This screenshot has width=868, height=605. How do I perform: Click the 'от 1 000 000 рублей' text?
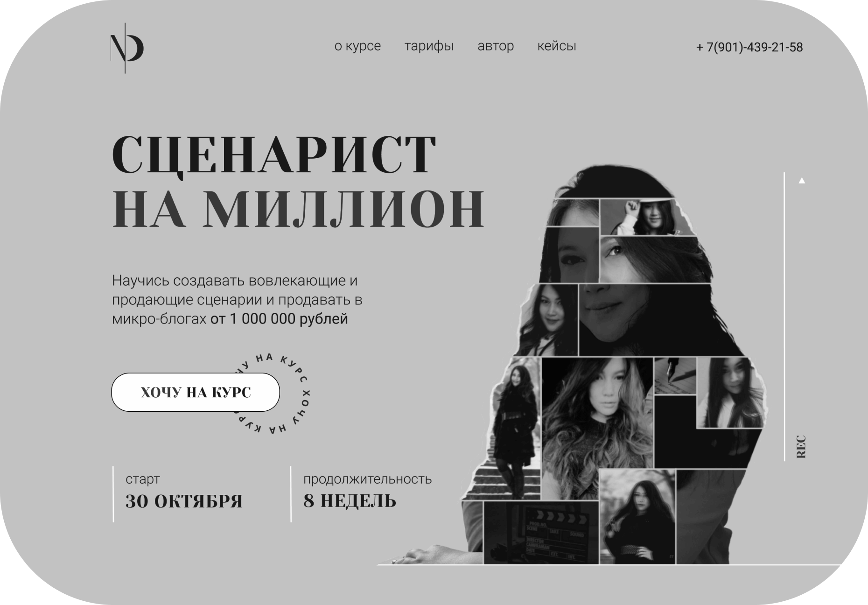[279, 319]
